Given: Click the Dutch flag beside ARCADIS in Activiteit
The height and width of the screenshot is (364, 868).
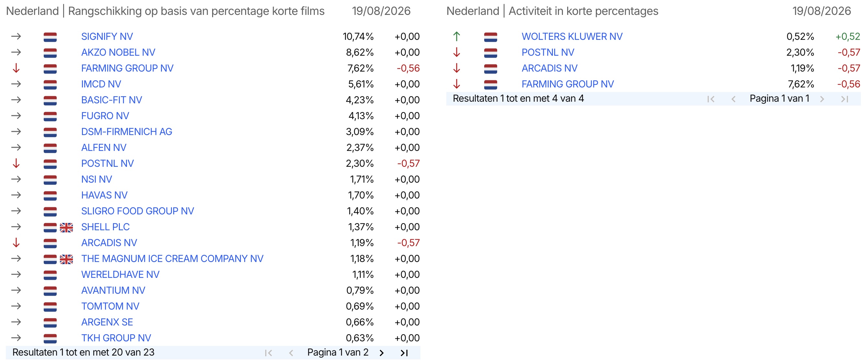Looking at the screenshot, I should (x=491, y=68).
